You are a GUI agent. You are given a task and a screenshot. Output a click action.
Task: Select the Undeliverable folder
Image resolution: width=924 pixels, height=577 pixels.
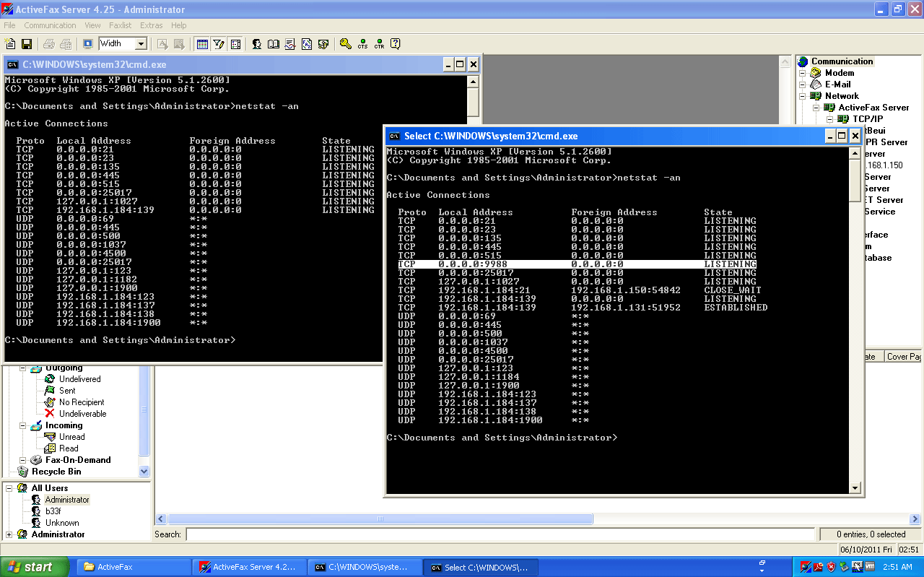(x=82, y=414)
